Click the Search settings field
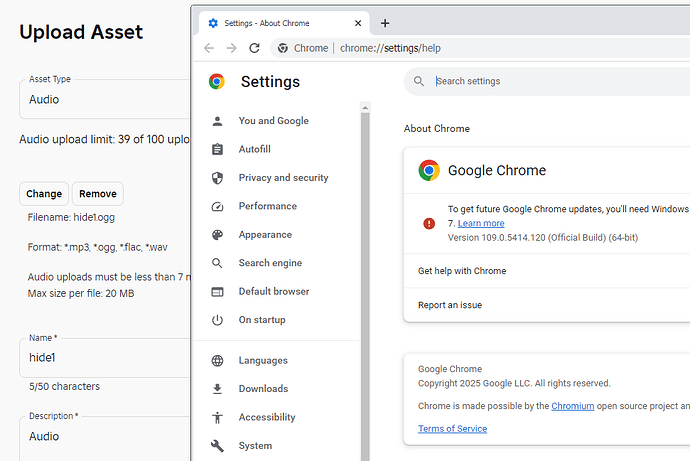This screenshot has height=461, width=690. click(x=547, y=81)
